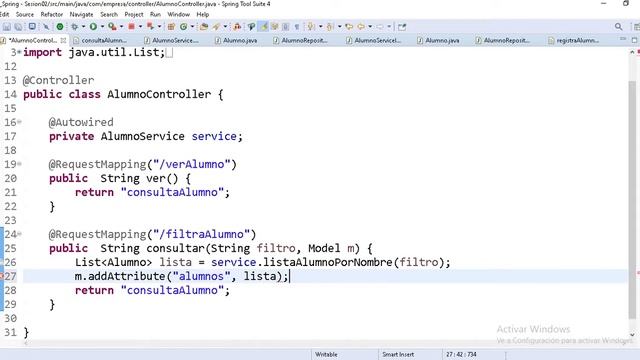Viewport: 640px width, 360px height.
Task: Switch to the consultaAlumn... tab
Action: tap(100, 40)
